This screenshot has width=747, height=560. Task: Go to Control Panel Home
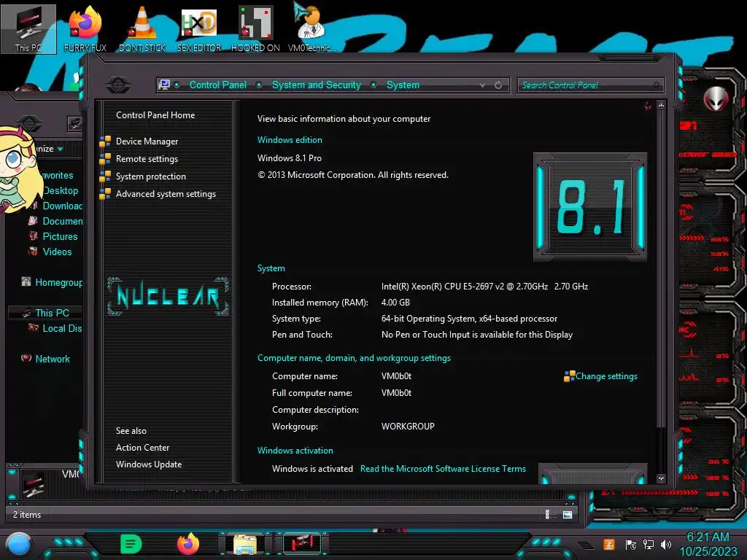click(155, 114)
